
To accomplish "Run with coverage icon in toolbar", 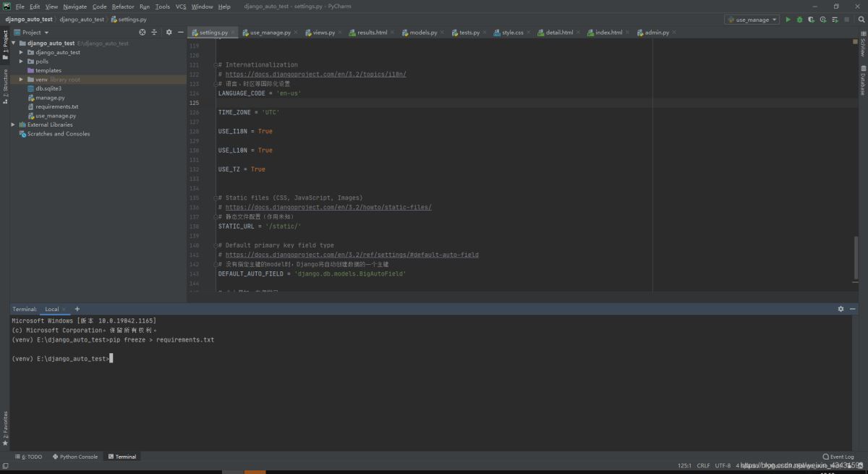I will [x=812, y=20].
